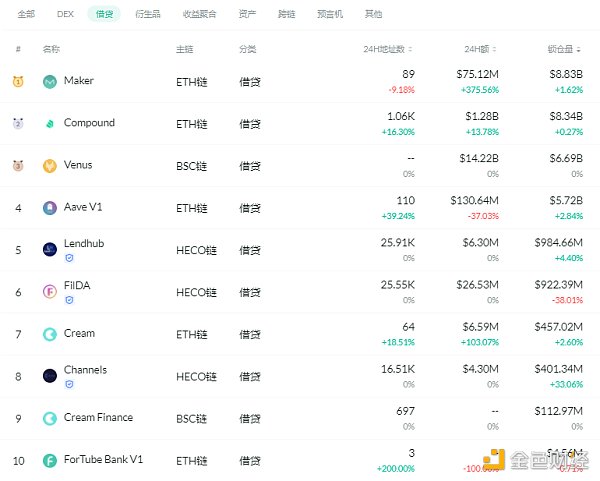Click the Maker protocol logo icon
The height and width of the screenshot is (481, 600).
tap(50, 82)
